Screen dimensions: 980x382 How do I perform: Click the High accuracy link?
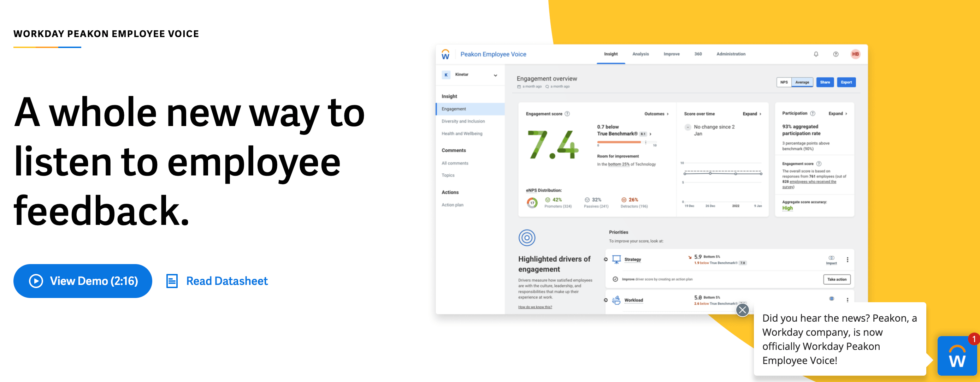(787, 208)
